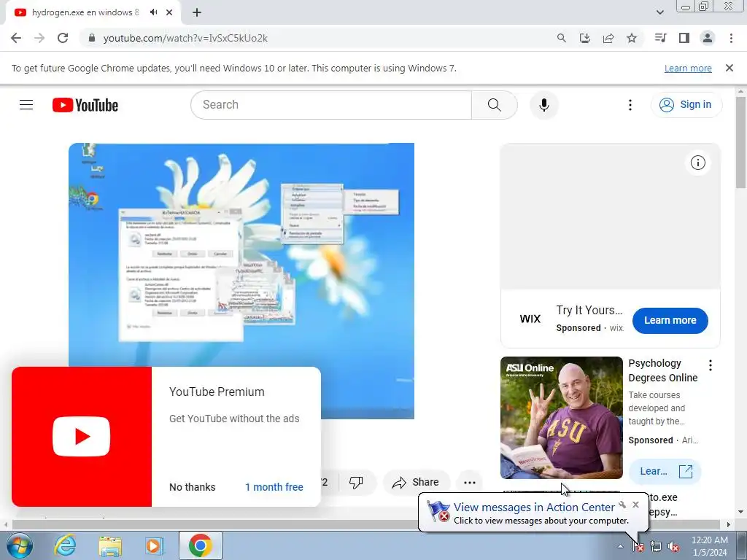Click the address bar URL

point(185,38)
